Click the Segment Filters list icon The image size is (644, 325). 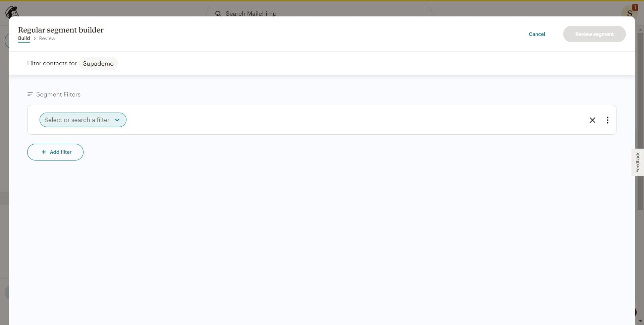[30, 94]
